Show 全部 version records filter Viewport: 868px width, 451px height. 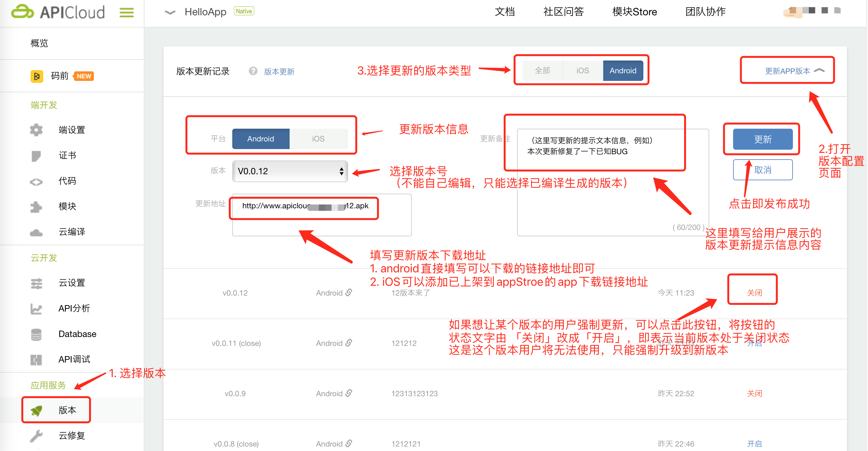coord(542,70)
